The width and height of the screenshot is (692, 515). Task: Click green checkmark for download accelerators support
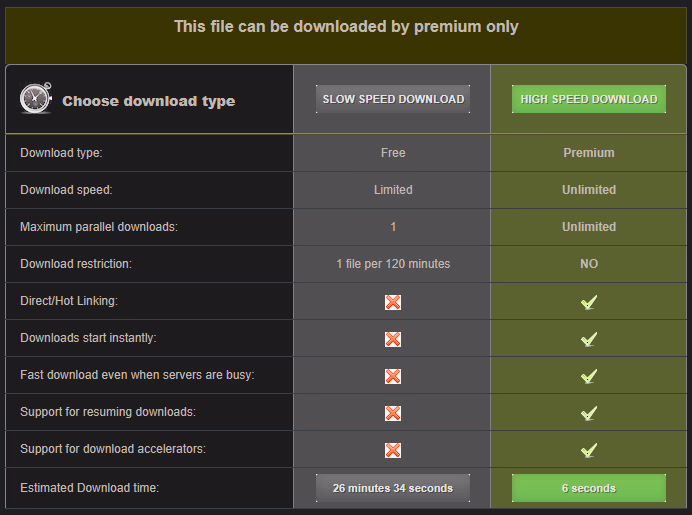point(589,450)
